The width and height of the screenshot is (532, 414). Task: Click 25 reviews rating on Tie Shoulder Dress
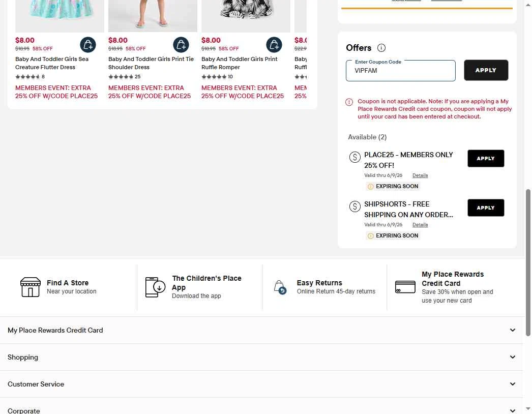coord(125,77)
